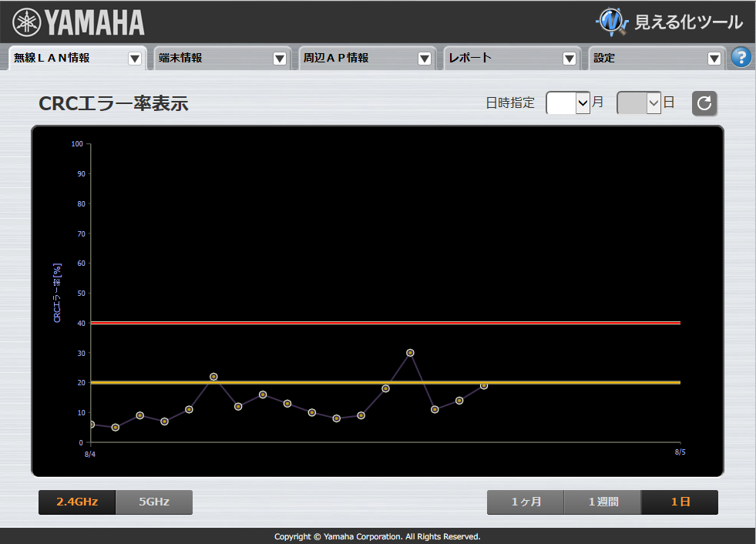The image size is (756, 544).
Task: Select the 2.4GHz band toggle
Action: (x=77, y=502)
